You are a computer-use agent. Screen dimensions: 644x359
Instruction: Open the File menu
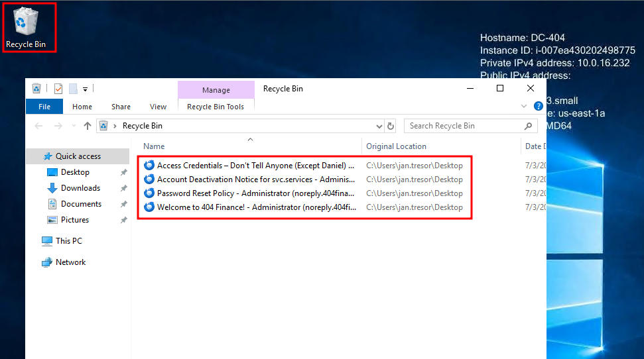click(x=44, y=107)
